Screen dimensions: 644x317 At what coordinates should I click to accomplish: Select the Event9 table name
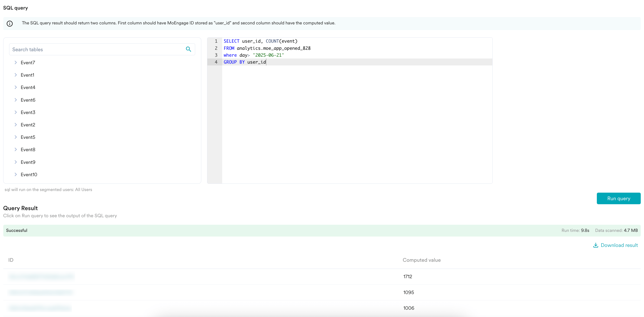[28, 162]
